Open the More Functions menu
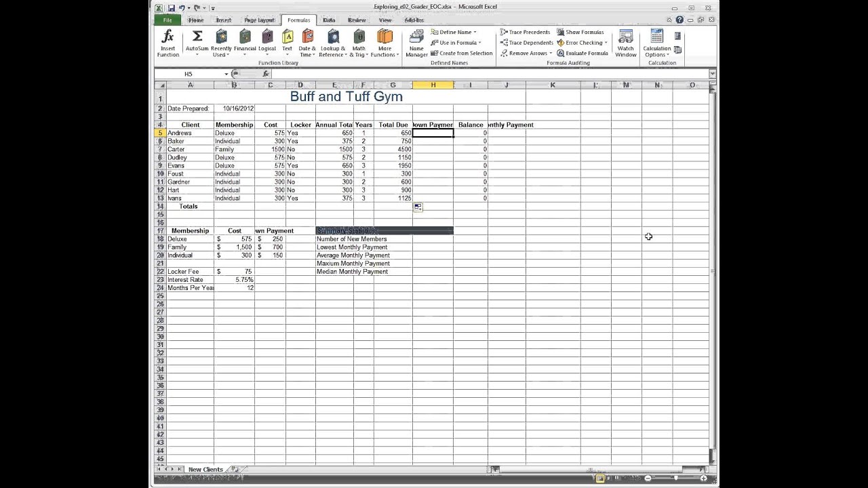The image size is (868, 488). [x=384, y=43]
